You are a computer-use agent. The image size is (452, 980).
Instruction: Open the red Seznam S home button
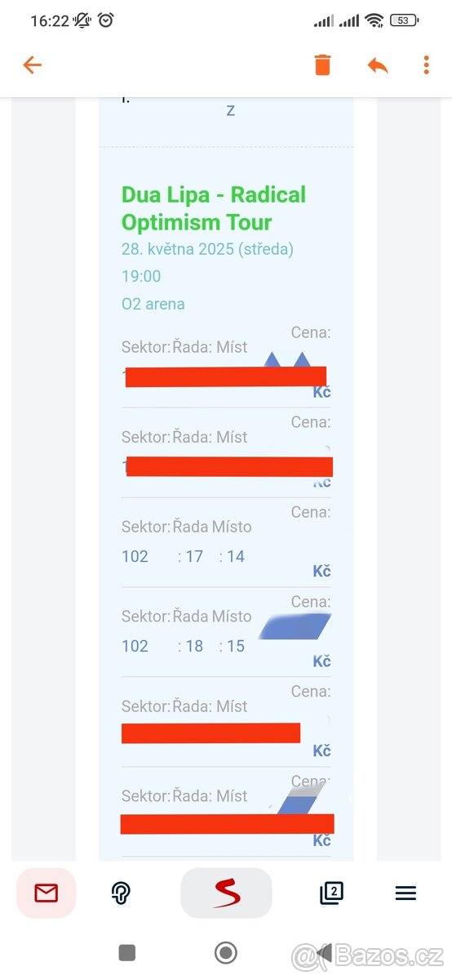226,893
